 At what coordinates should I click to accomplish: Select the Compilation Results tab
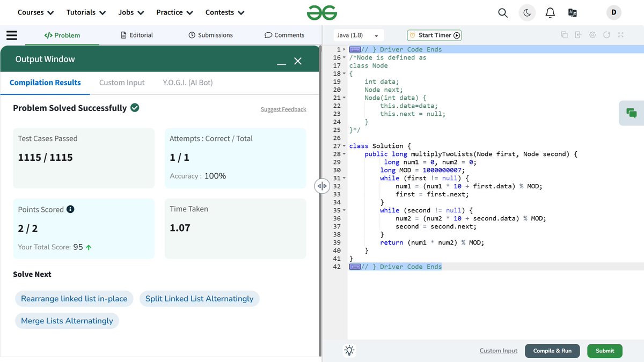point(45,83)
